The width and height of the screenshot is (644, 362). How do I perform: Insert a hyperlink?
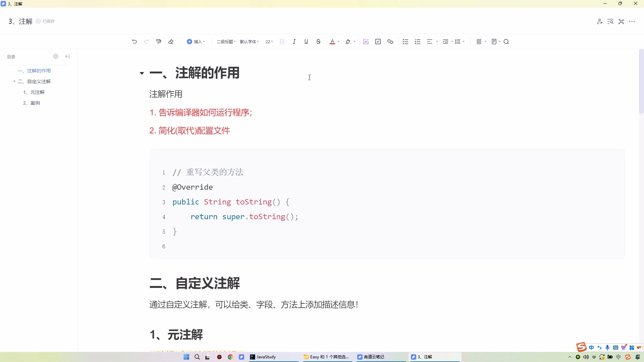390,41
